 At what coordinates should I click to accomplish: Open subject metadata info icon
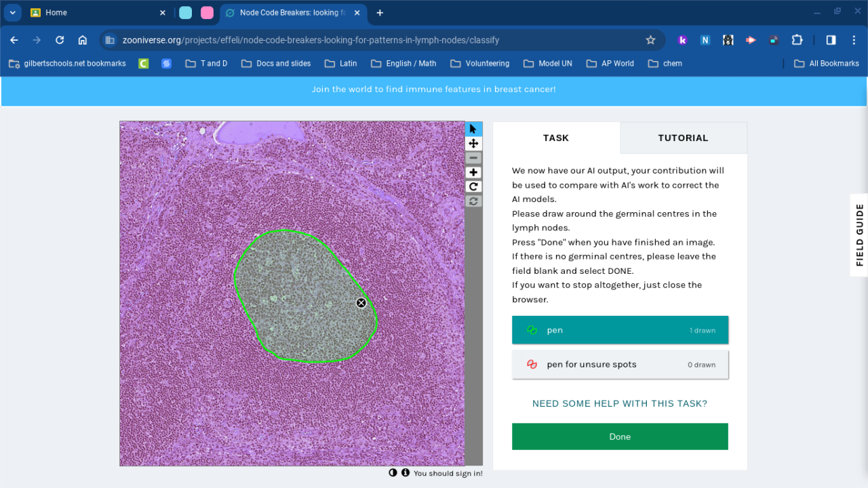coord(406,472)
